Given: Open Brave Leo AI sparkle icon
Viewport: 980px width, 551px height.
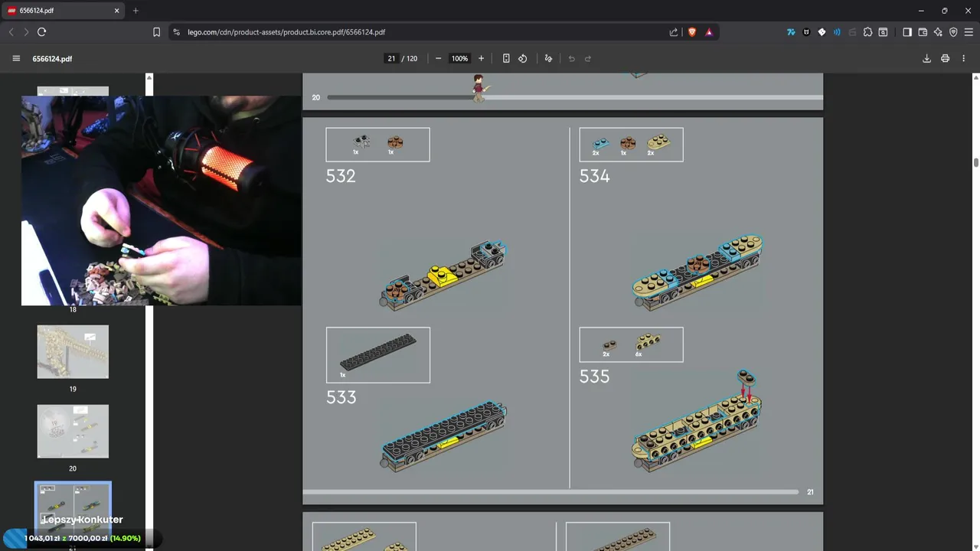Looking at the screenshot, I should pyautogui.click(x=938, y=32).
